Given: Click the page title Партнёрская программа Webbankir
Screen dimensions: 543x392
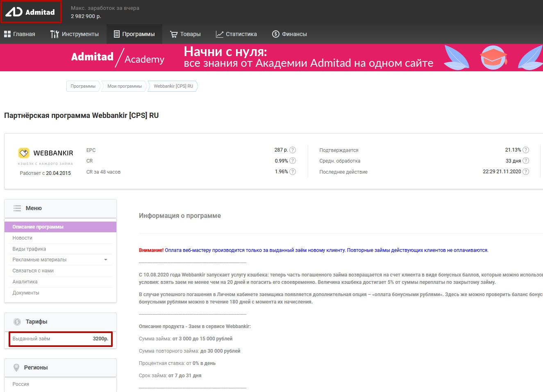Looking at the screenshot, I should tap(82, 116).
